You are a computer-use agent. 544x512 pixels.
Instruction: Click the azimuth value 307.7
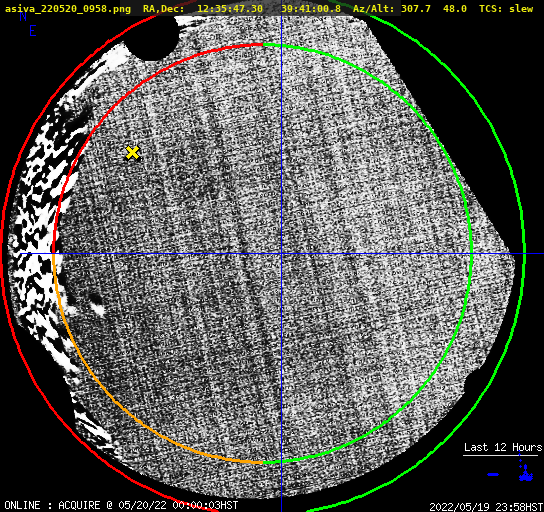click(x=416, y=9)
